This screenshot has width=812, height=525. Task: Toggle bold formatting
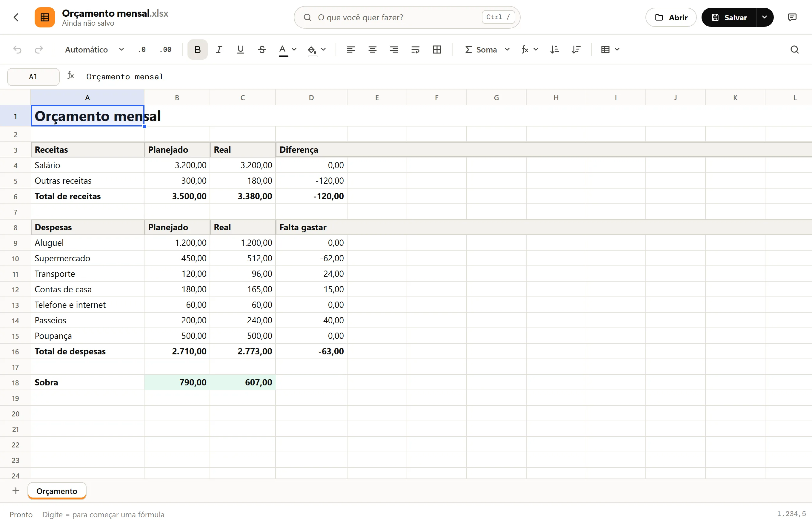pyautogui.click(x=197, y=50)
